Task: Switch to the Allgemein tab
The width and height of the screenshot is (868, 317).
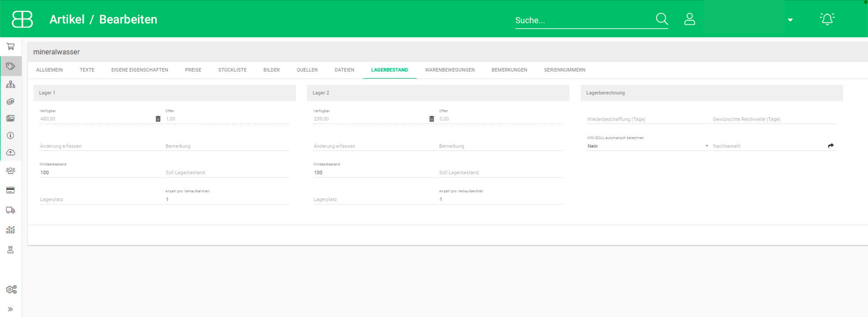Action: [x=49, y=70]
